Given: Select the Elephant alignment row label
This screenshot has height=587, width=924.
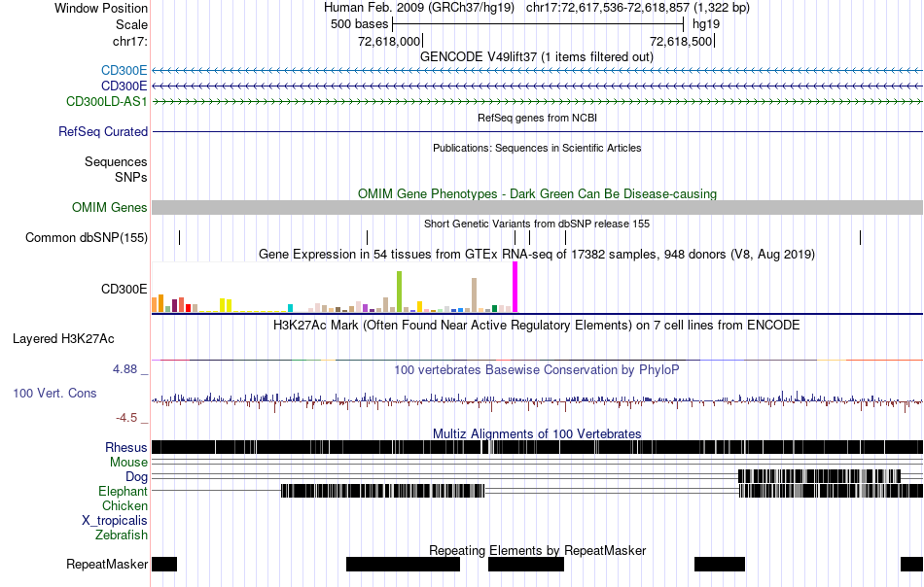Looking at the screenshot, I should [x=123, y=491].
